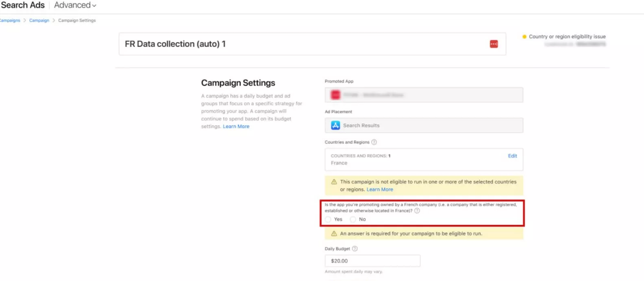
Task: Click Edit for Countries and Regions
Action: click(x=512, y=156)
